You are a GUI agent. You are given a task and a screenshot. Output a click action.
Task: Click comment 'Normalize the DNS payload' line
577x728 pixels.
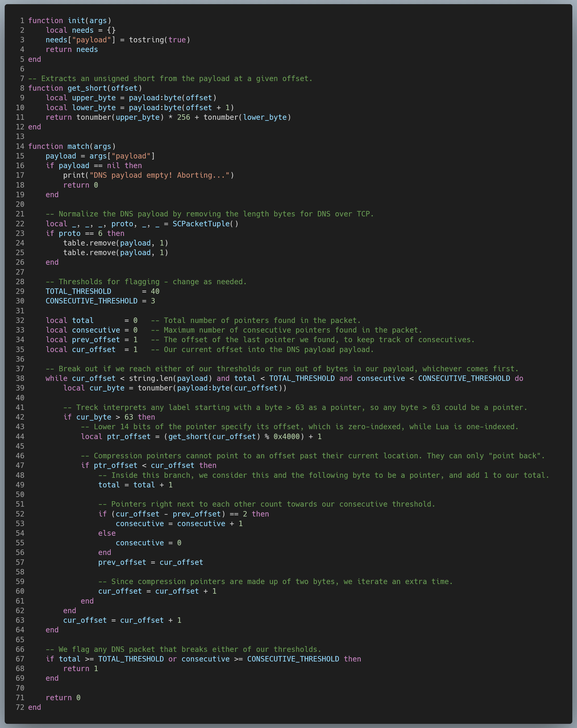(x=210, y=214)
